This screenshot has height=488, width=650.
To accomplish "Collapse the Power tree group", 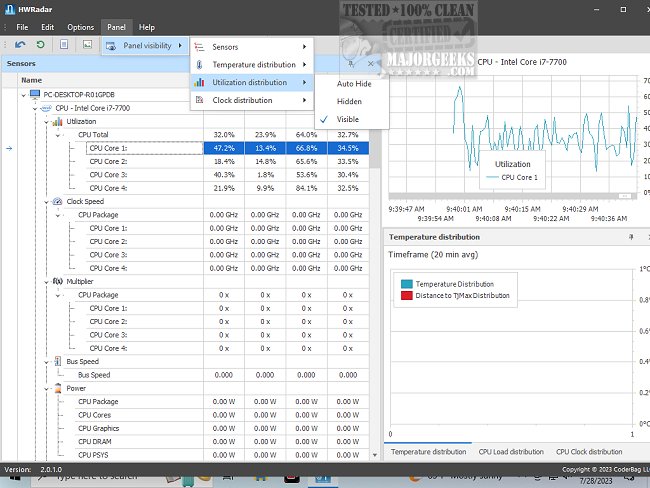I will (46, 388).
